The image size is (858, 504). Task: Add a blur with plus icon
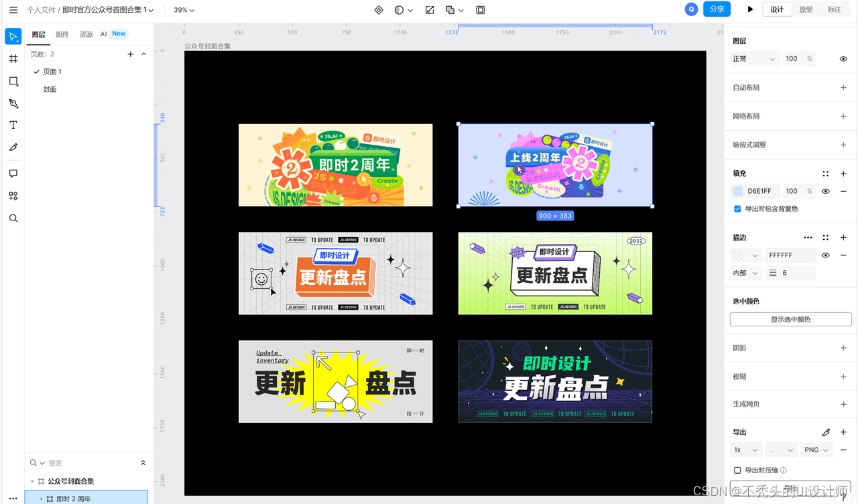(843, 377)
